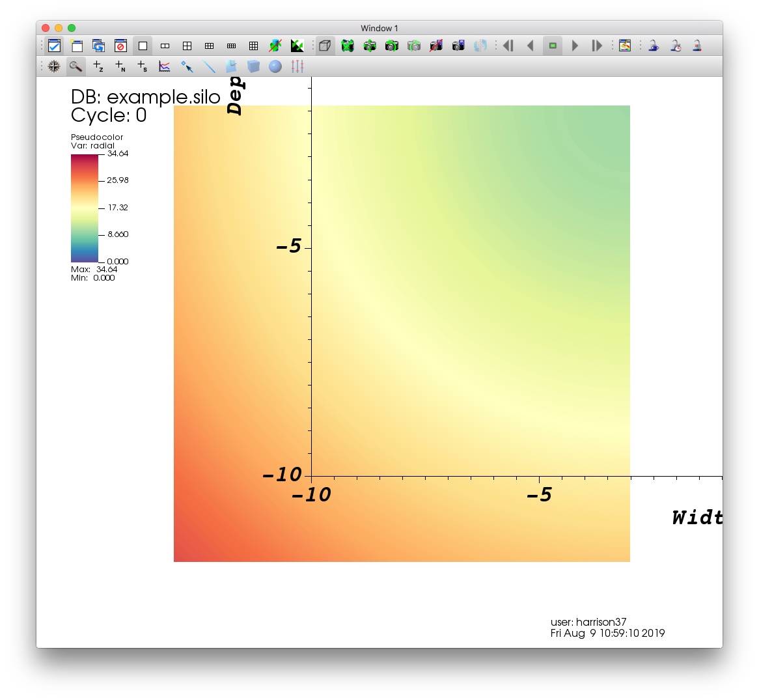Play the animation forward
This screenshot has height=700, width=759.
(x=575, y=46)
